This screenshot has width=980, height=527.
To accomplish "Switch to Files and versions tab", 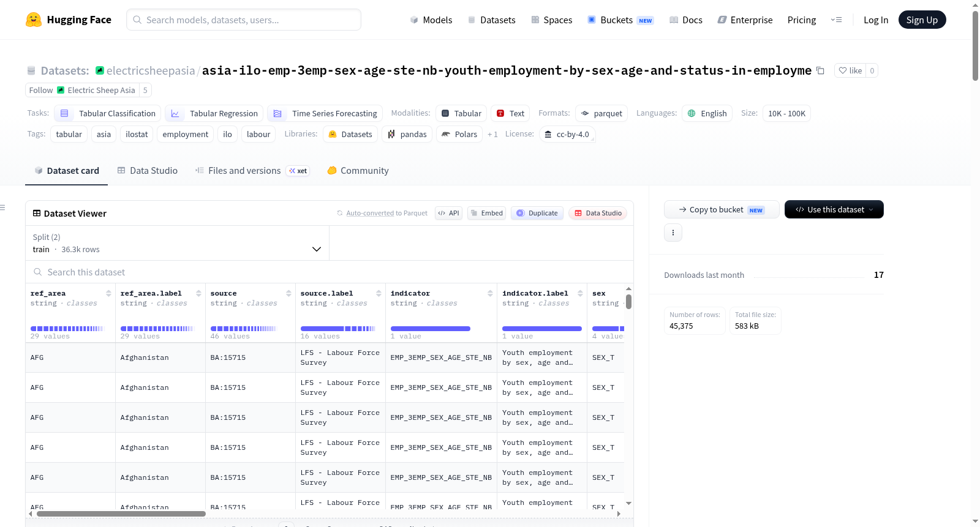I will pyautogui.click(x=252, y=171).
